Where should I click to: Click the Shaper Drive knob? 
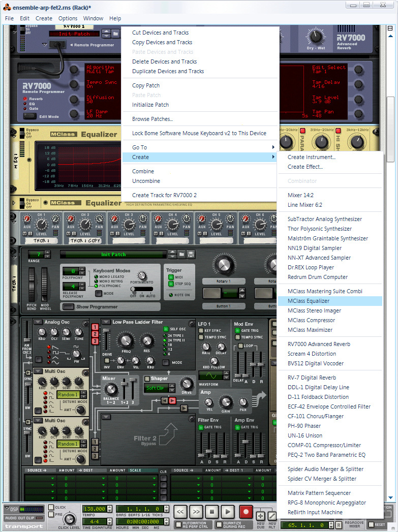coord(186,384)
